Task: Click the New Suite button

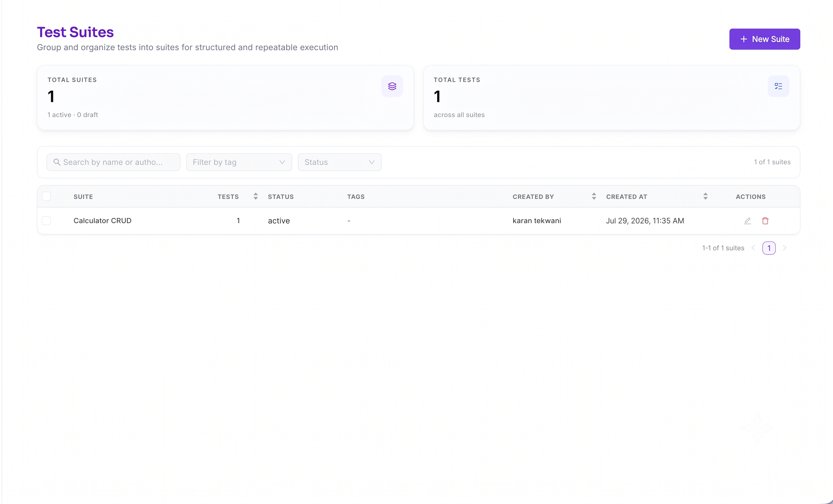Action: click(764, 39)
